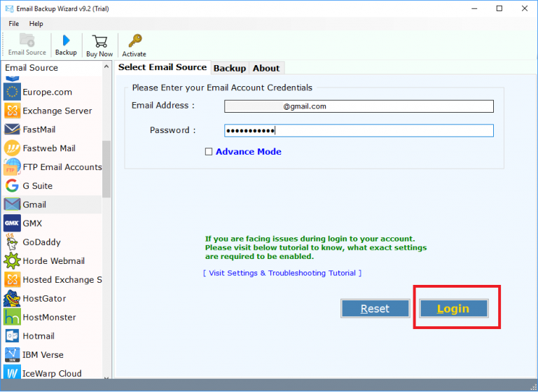
Task: Pick GoDaddy from the source list
Action: click(41, 242)
